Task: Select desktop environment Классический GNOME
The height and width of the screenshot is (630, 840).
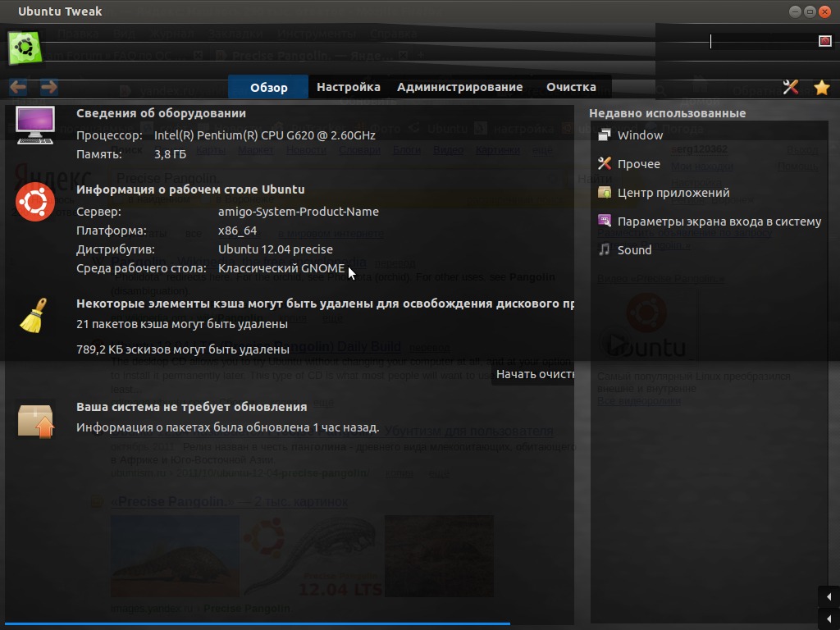Action: [281, 268]
